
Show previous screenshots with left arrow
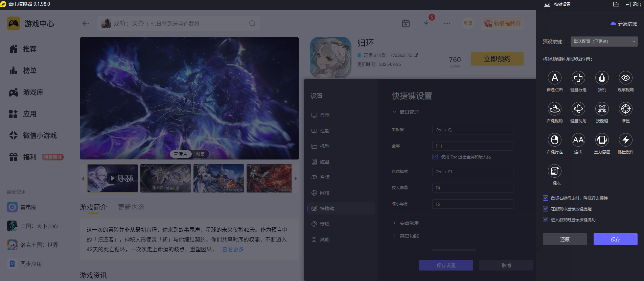point(83,179)
